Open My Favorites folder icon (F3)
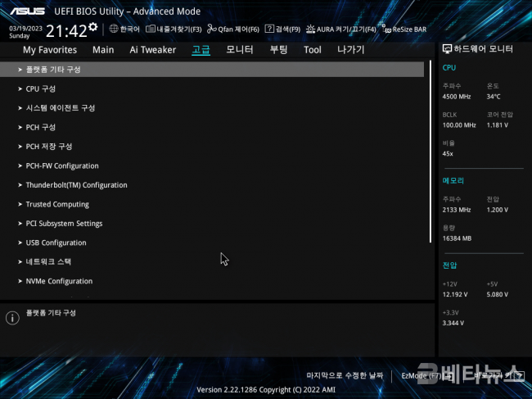Screen dimensions: 532x399 pos(151,29)
